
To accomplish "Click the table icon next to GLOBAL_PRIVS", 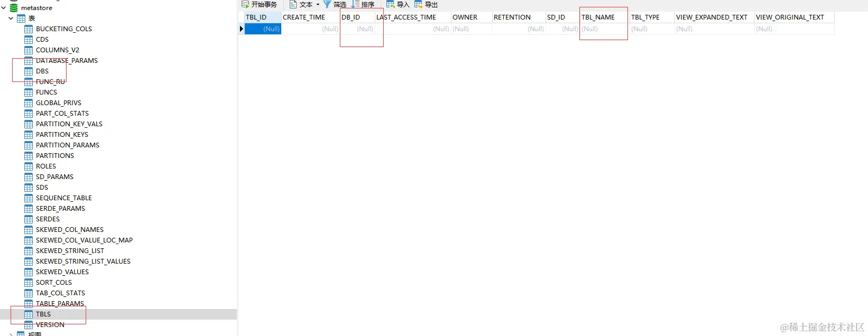I will coord(29,103).
